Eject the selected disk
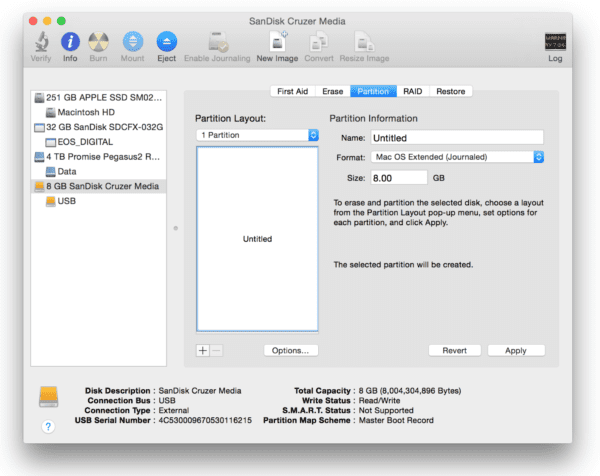The width and height of the screenshot is (600, 476). click(166, 42)
